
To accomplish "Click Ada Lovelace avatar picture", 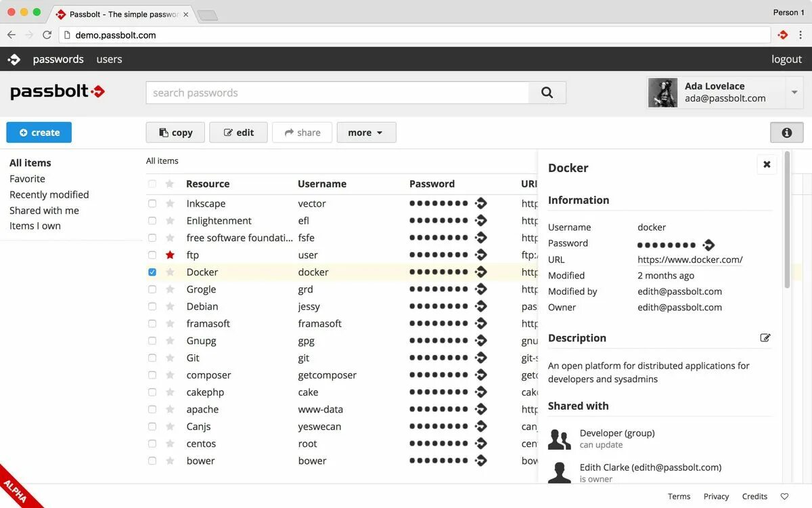I will [x=663, y=93].
